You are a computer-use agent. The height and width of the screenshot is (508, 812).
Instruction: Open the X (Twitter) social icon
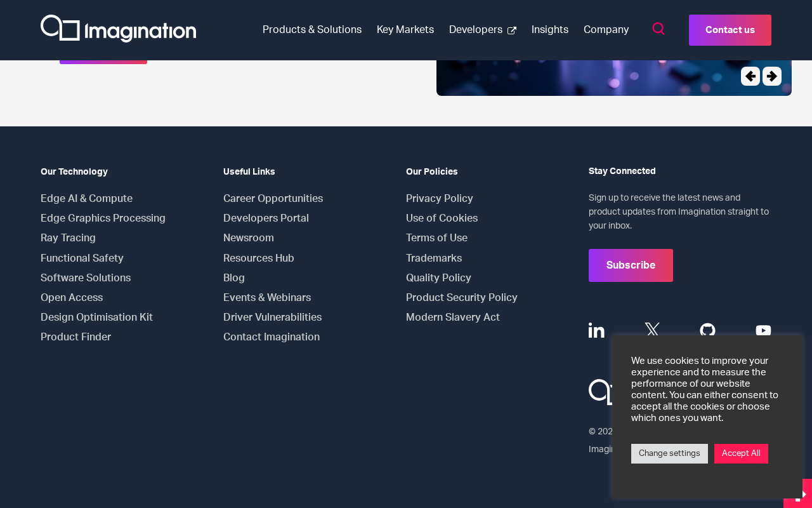pos(652,330)
